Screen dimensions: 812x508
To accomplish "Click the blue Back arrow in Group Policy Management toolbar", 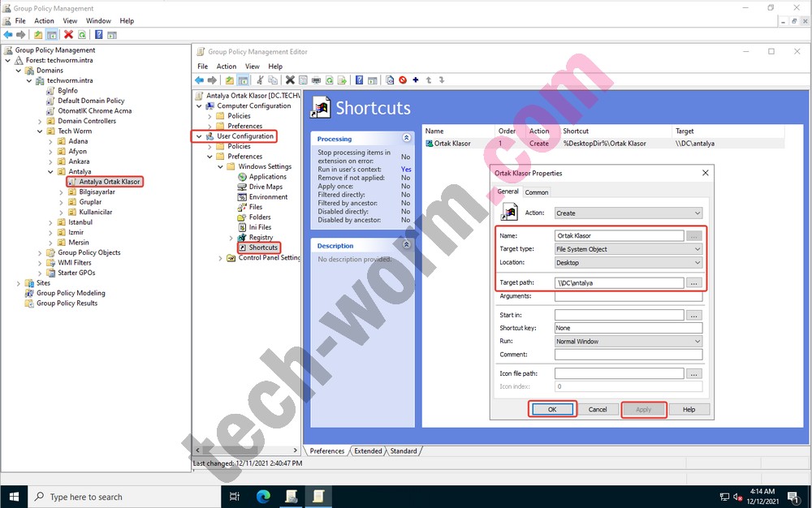I will (x=8, y=35).
